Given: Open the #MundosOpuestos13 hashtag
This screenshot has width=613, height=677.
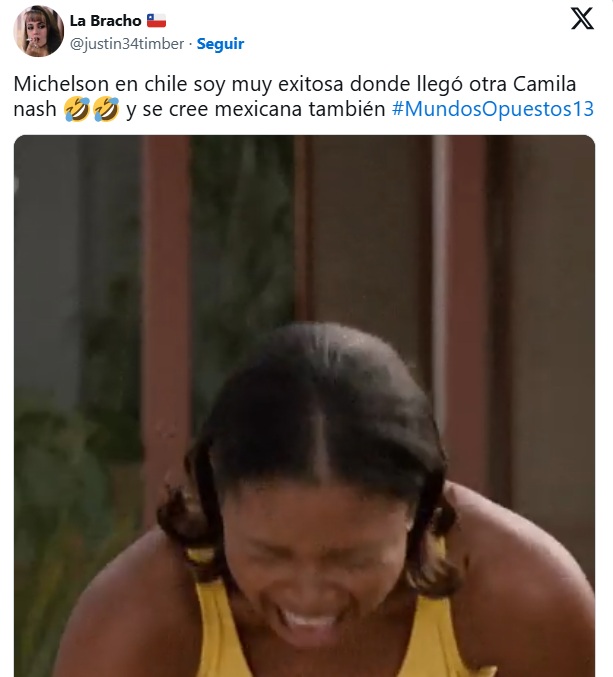Looking at the screenshot, I should click(493, 109).
